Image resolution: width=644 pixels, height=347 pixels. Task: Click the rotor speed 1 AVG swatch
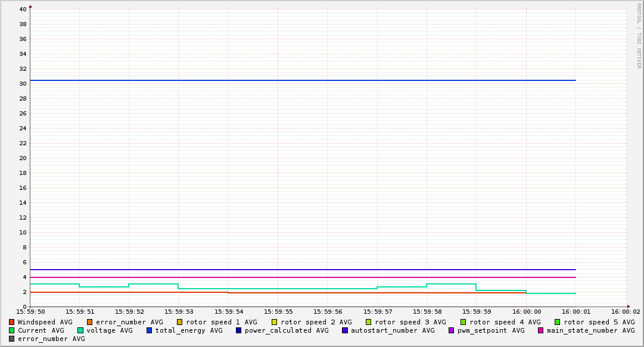pos(180,322)
